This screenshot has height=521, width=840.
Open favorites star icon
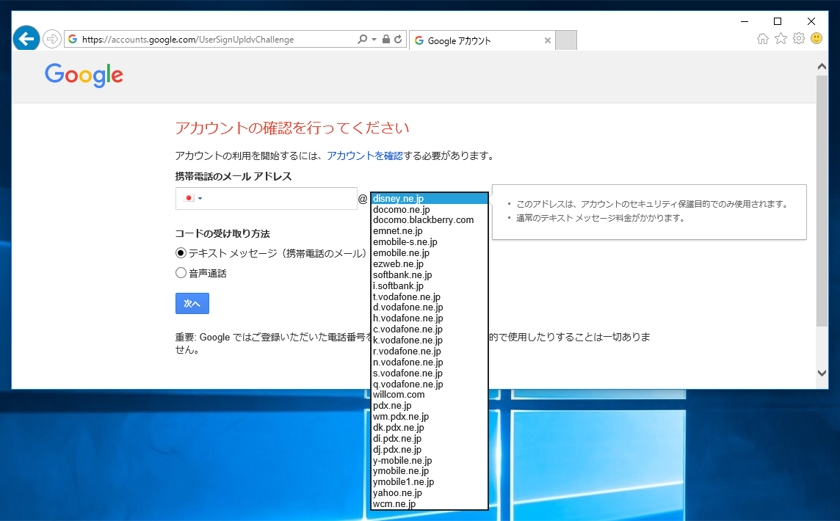click(x=781, y=39)
